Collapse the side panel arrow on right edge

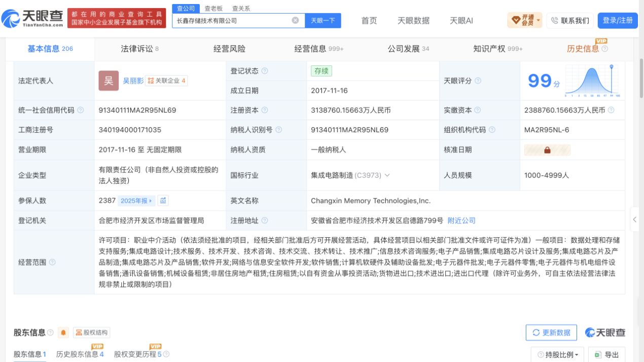click(634, 220)
